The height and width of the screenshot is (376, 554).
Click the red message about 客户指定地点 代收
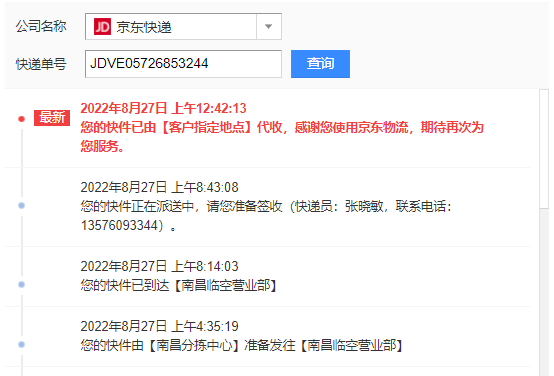pos(282,136)
